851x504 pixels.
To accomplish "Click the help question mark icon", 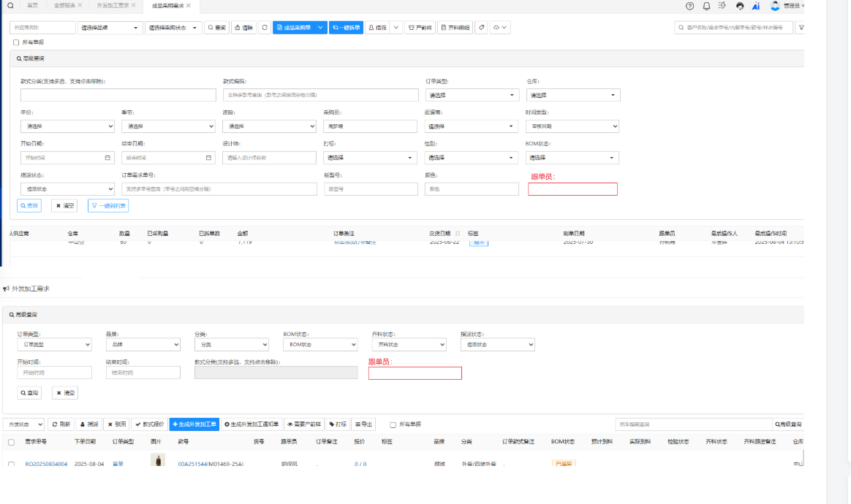I will pyautogui.click(x=689, y=6).
